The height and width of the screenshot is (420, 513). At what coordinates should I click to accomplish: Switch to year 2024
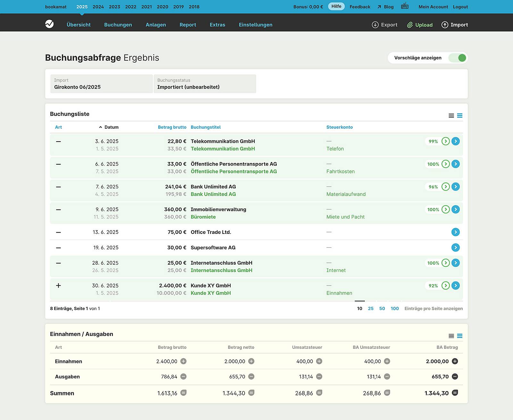(x=98, y=7)
